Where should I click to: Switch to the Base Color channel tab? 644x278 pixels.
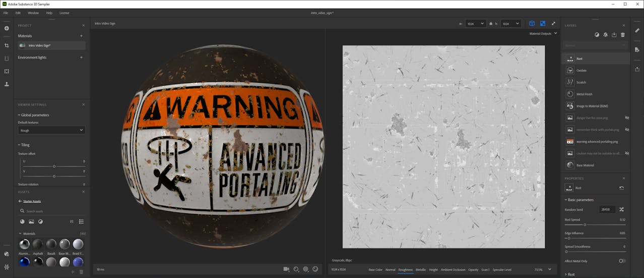(x=375, y=270)
